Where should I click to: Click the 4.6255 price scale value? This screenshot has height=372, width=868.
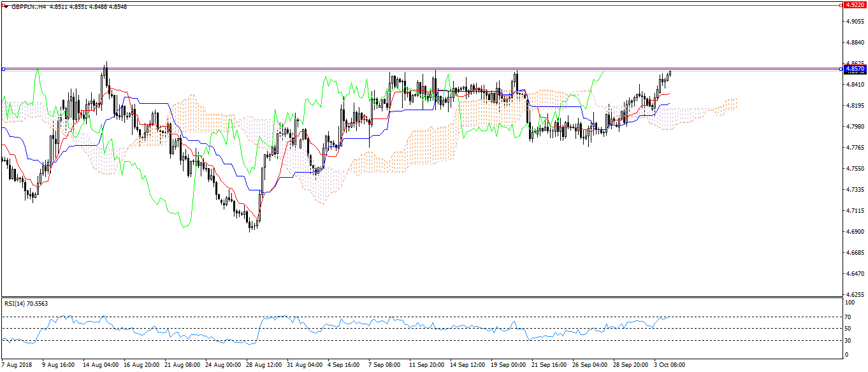(854, 294)
